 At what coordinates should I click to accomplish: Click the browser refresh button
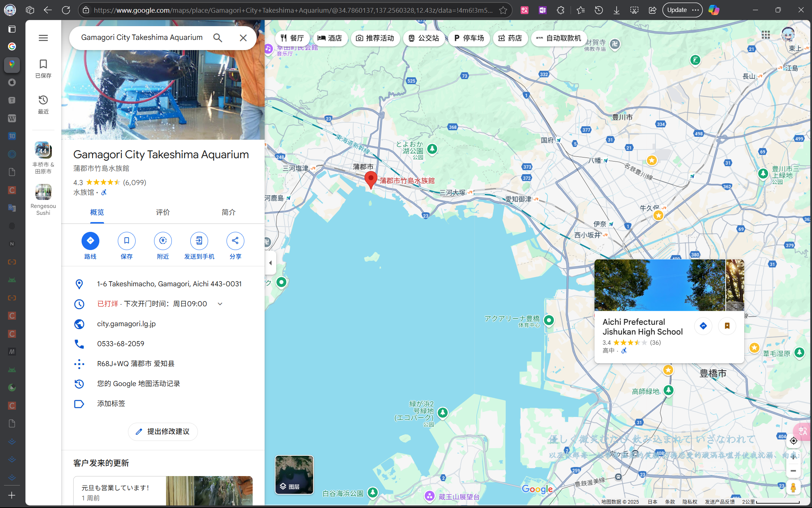point(66,10)
